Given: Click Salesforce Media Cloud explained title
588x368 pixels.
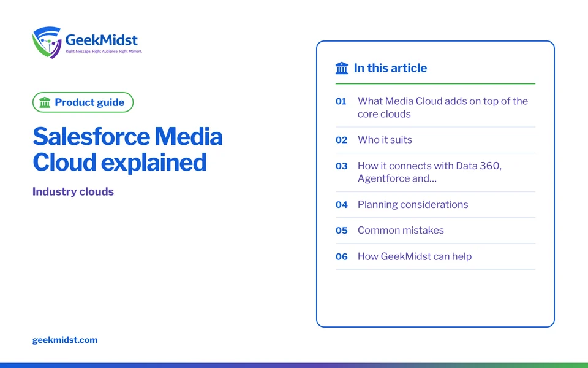Looking at the screenshot, I should click(x=127, y=149).
